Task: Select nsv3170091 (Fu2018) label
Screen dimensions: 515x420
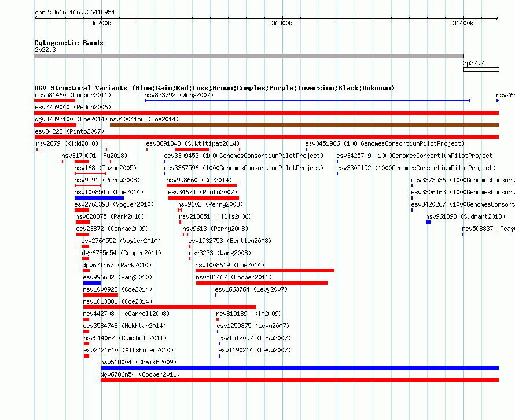Action: [x=94, y=156]
